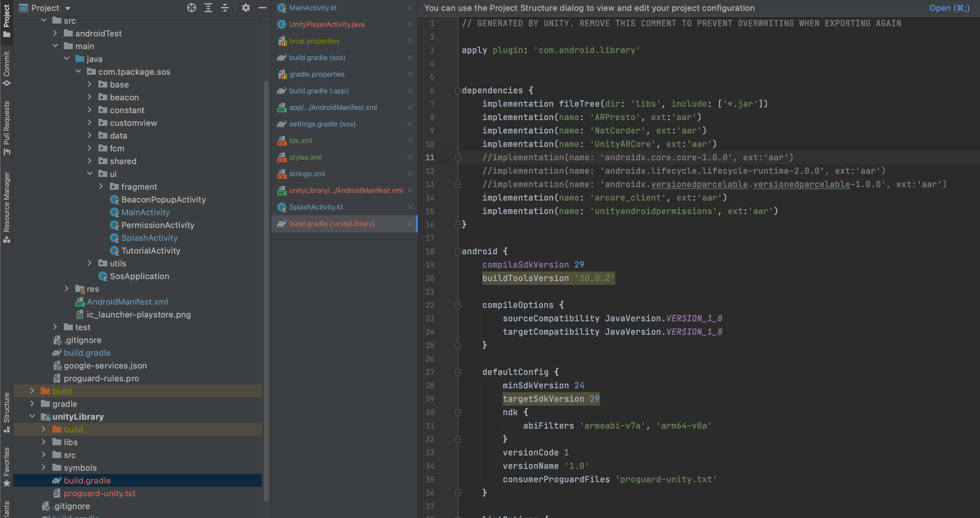Click the collapse all icon in Project panel

click(225, 8)
